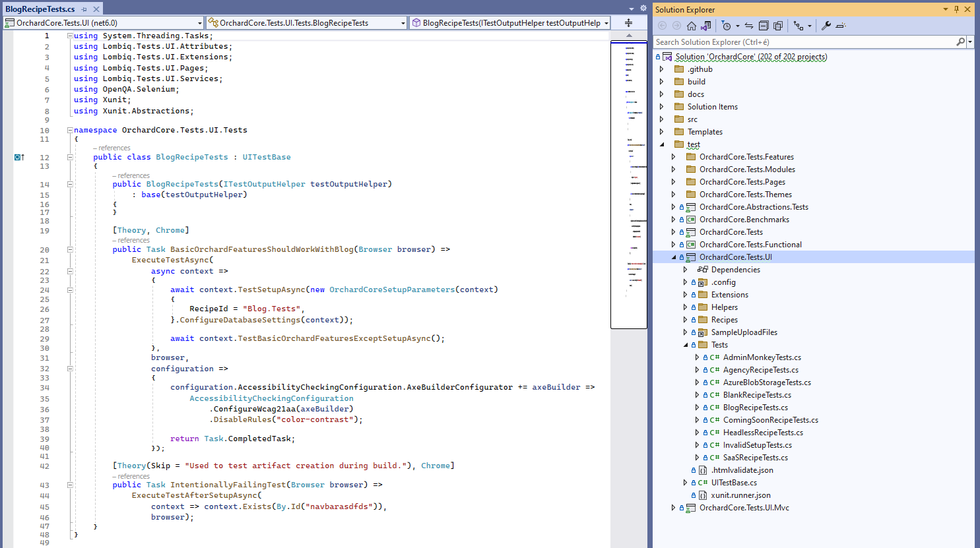Click the Home icon in Solution Explorer
The width and height of the screenshot is (980, 548).
[x=691, y=26]
